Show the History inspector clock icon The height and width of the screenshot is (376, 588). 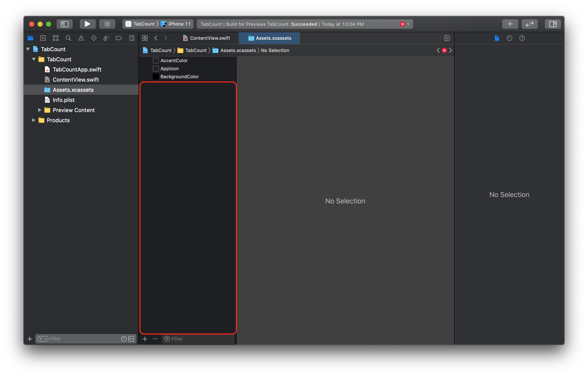[x=509, y=38]
